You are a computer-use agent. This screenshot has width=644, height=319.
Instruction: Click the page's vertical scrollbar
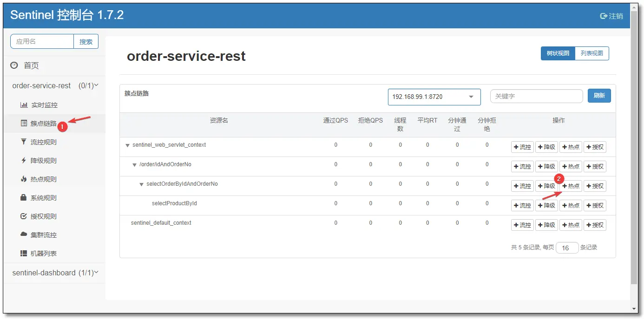(634, 149)
